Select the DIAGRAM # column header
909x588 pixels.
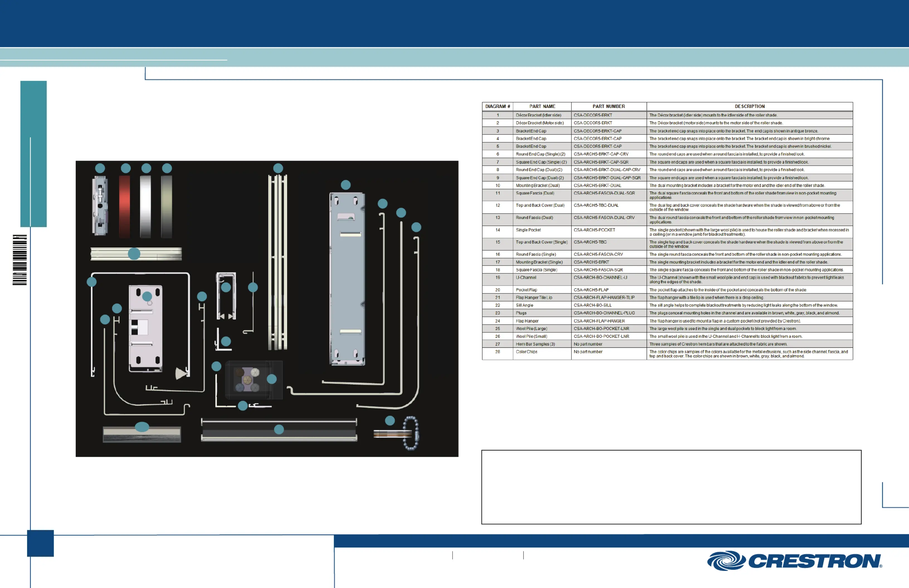[x=497, y=107]
